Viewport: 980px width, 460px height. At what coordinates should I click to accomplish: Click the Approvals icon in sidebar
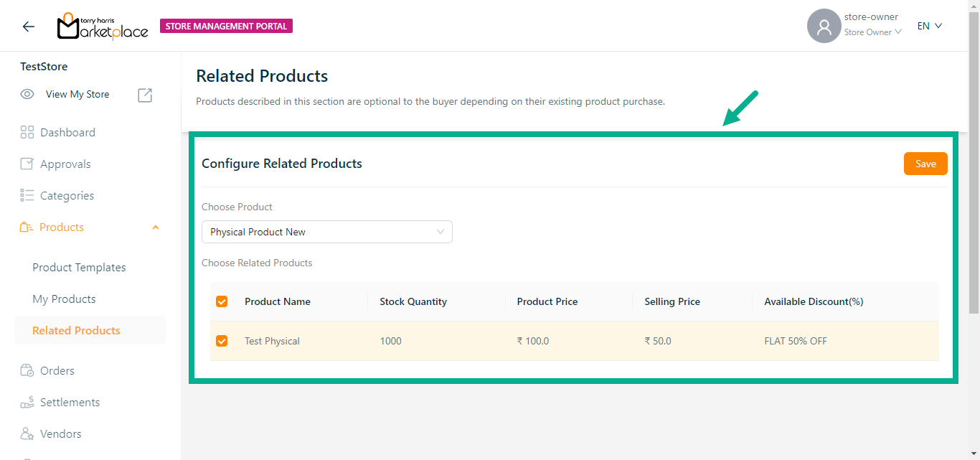pyautogui.click(x=27, y=164)
